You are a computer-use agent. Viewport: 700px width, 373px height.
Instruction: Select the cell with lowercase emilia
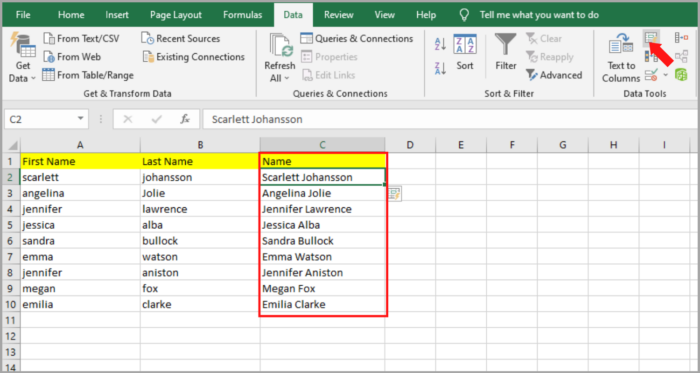click(x=80, y=305)
